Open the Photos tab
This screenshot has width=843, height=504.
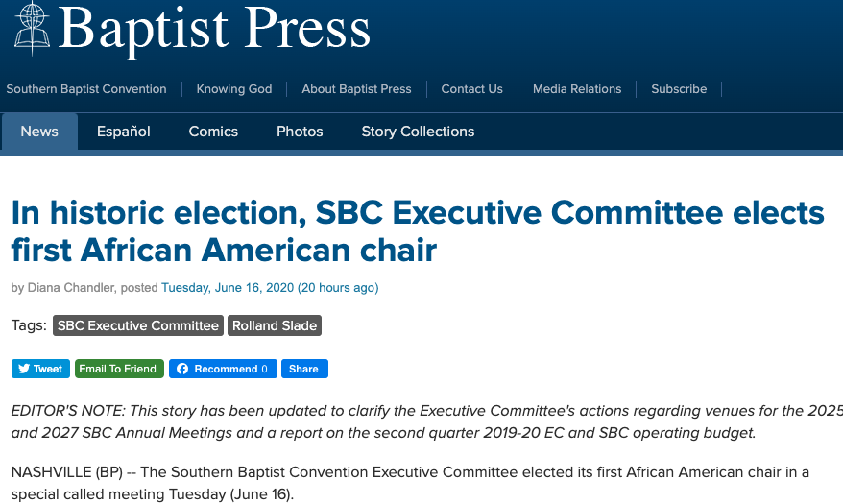point(300,132)
